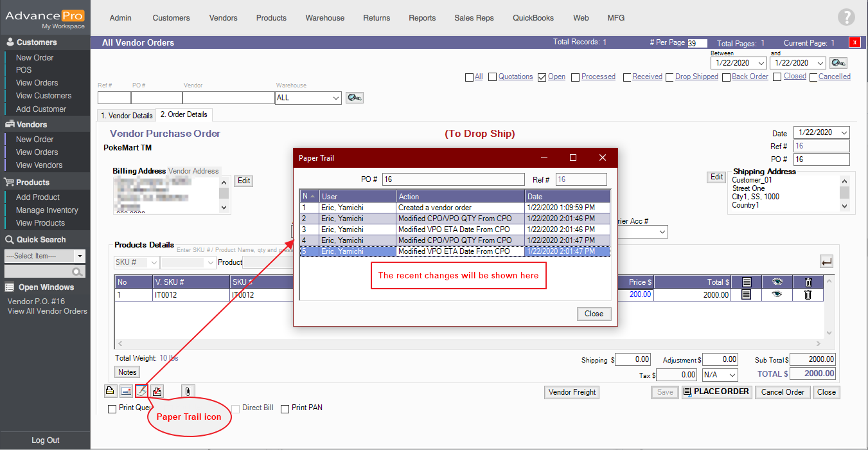This screenshot has width=868, height=450.
Task: Enable the Print PAN checkbox
Action: point(285,409)
